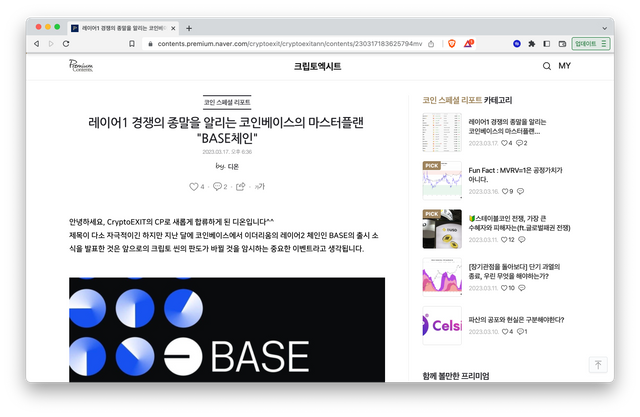The height and width of the screenshot is (417, 640).
Task: Open 스테이블코인 전쟁 article
Action: pyautogui.click(x=519, y=223)
